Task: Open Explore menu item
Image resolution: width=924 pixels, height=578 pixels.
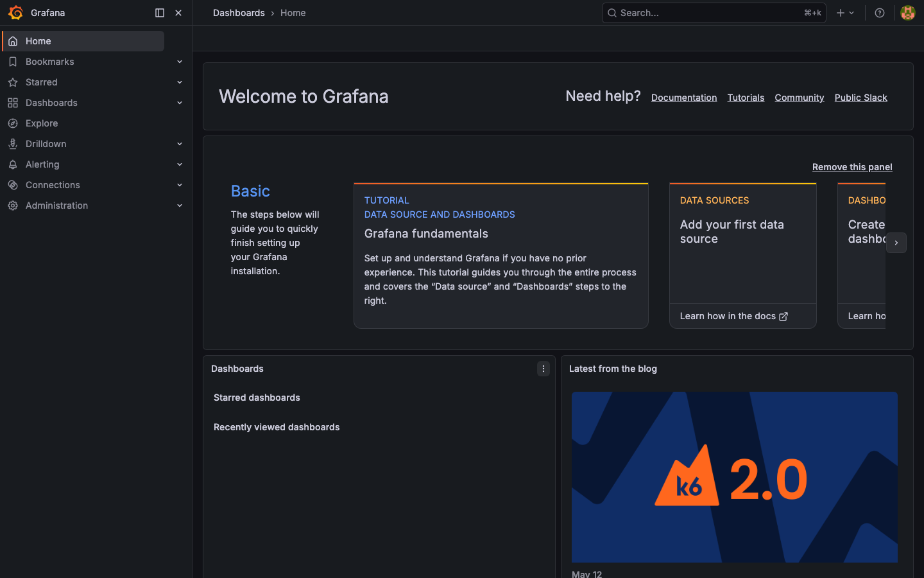Action: point(42,123)
